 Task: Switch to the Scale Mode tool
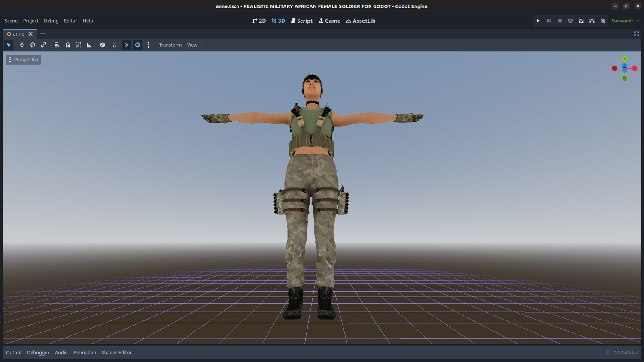pos(43,45)
